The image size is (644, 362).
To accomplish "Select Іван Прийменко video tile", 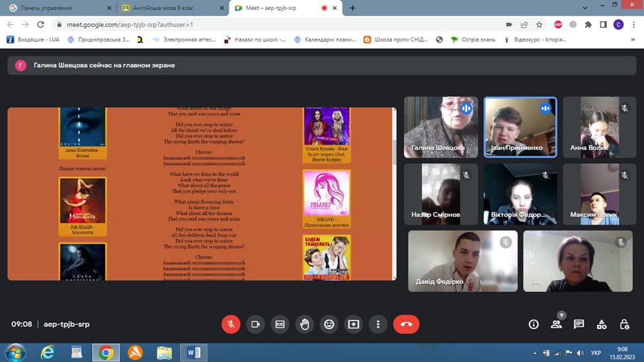I will [x=520, y=127].
